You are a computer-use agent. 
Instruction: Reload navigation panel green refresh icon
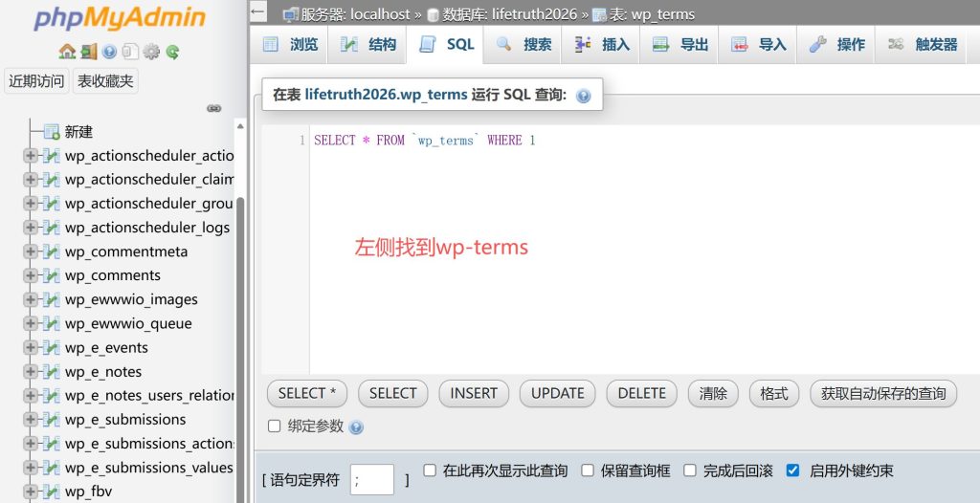click(x=173, y=52)
